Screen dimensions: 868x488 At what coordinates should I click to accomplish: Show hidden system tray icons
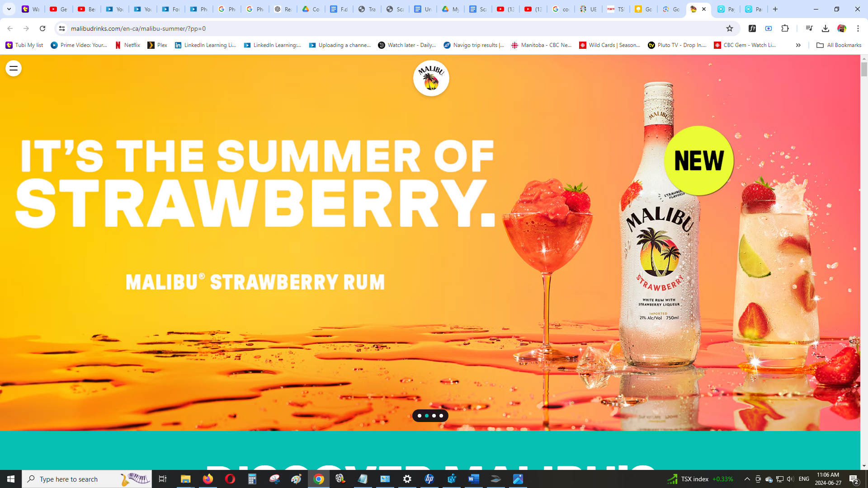tap(747, 479)
